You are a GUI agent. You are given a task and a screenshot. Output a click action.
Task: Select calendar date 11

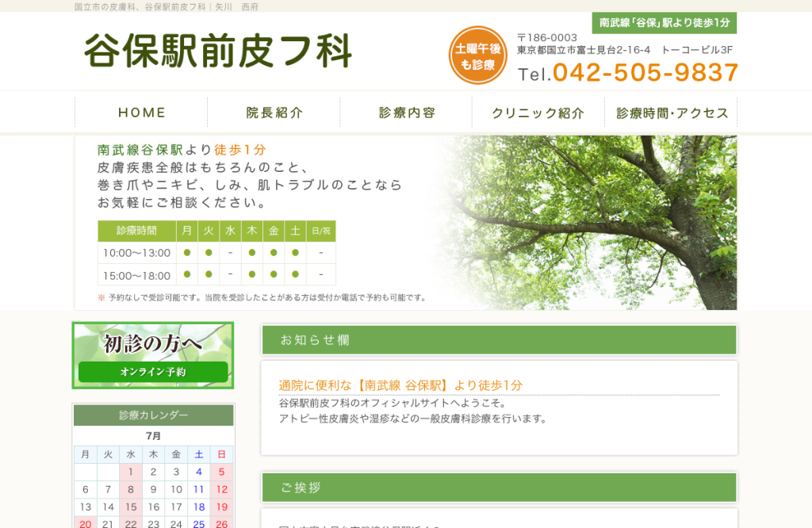(199, 489)
